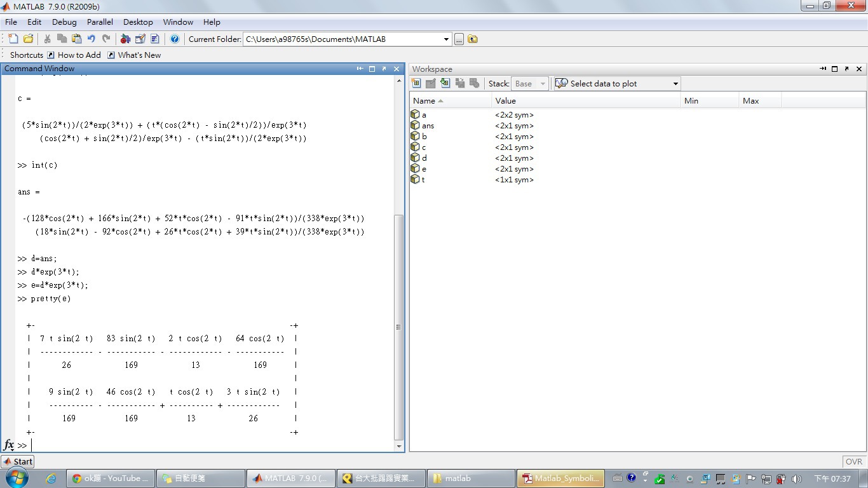Undock the Command Window panel
Image resolution: width=868 pixels, height=488 pixels.
coord(384,69)
